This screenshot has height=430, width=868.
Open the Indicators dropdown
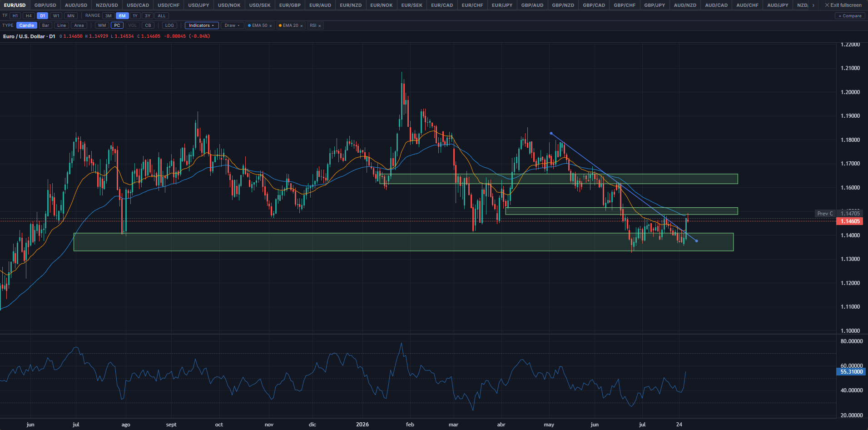pyautogui.click(x=202, y=25)
